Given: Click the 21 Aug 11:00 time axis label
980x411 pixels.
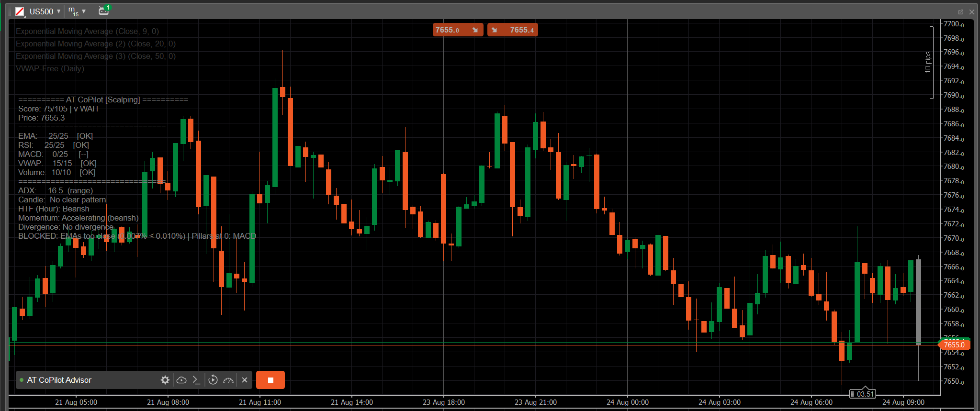Looking at the screenshot, I should (x=260, y=402).
